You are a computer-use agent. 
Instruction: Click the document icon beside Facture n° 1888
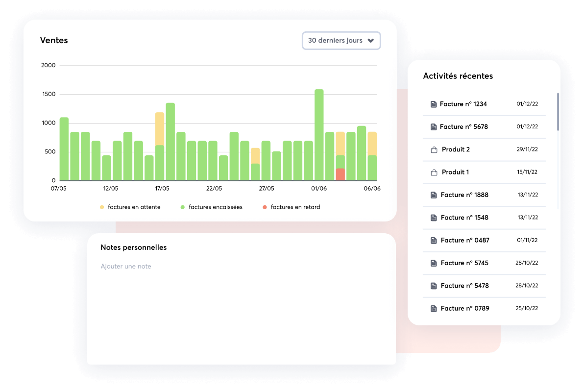[433, 195]
